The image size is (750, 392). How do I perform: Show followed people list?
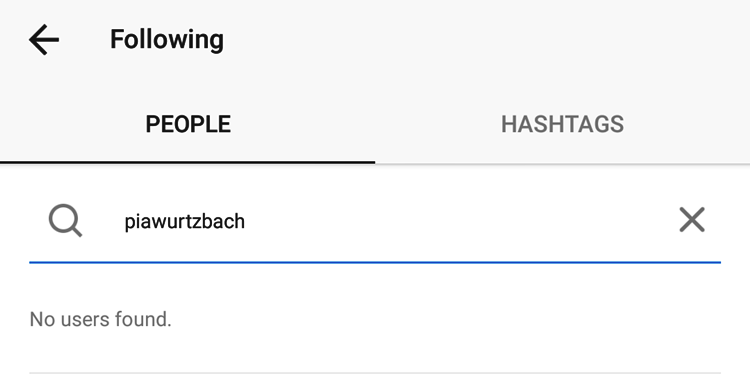click(188, 124)
